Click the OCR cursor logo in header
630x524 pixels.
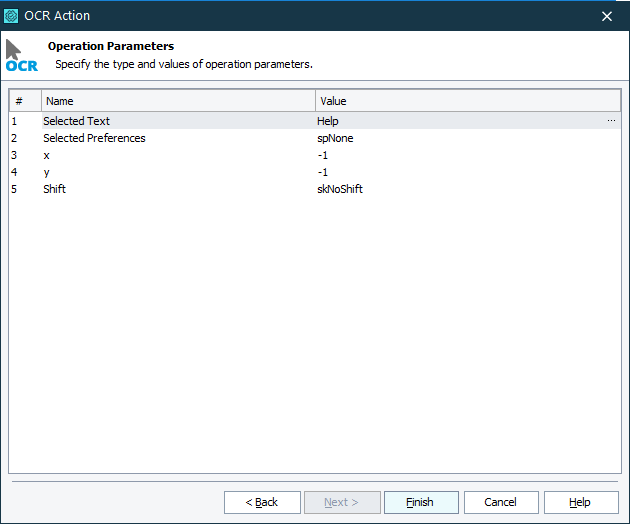coord(20,56)
